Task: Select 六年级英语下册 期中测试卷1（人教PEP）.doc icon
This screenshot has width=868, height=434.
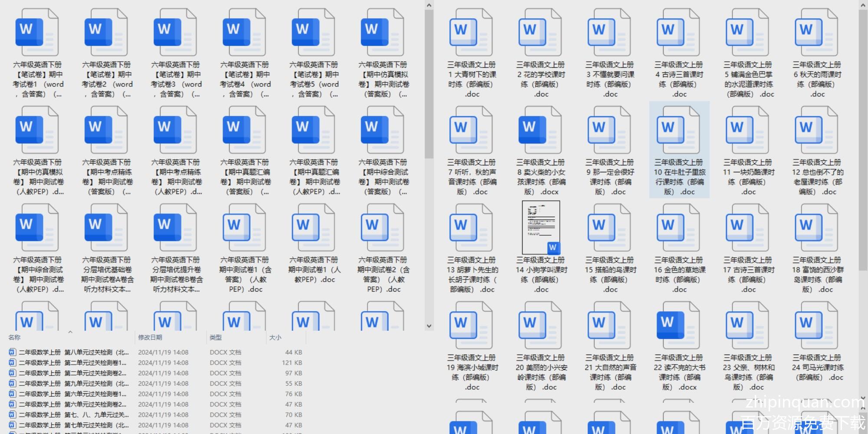Action: [313, 228]
